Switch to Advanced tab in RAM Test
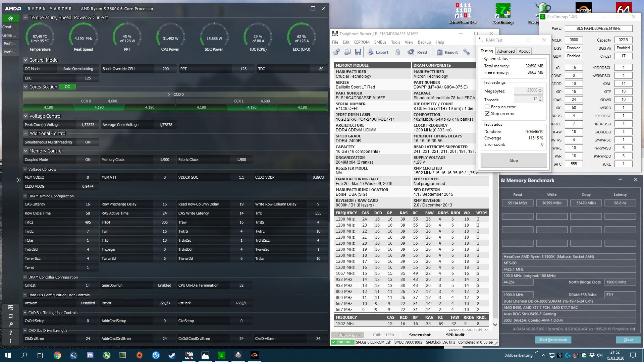644x362 pixels. point(506,51)
